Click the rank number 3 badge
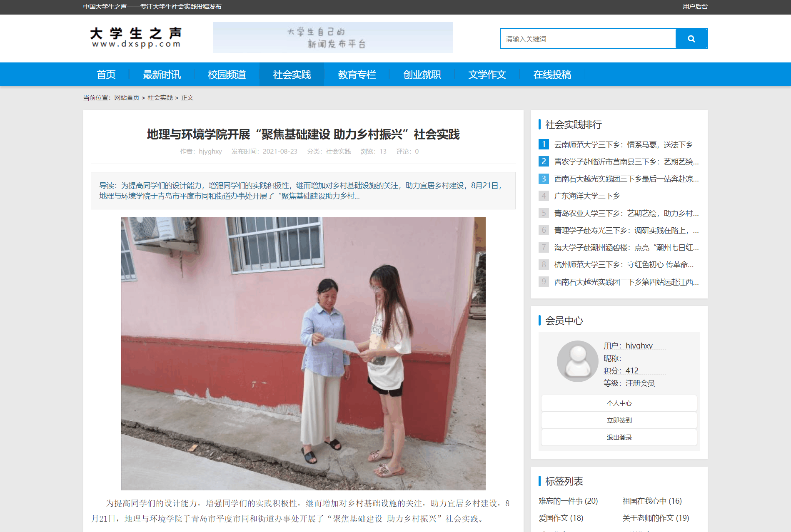This screenshot has width=791, height=532. (x=544, y=179)
